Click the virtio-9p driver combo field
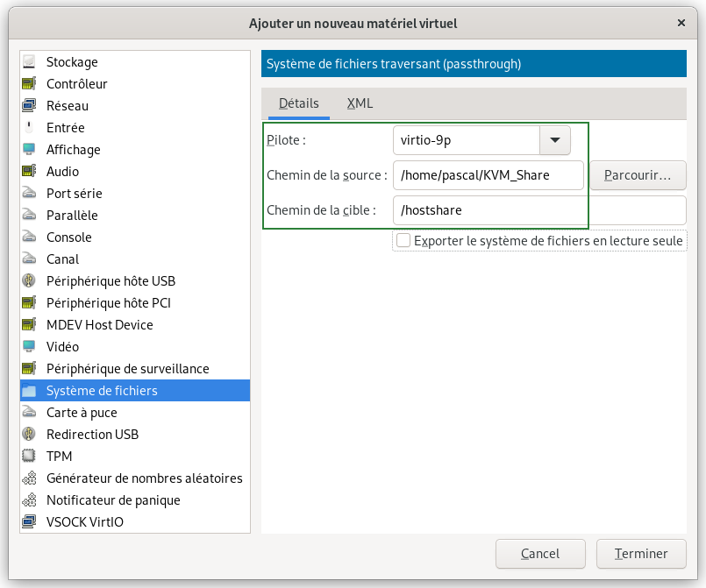This screenshot has width=706, height=588. tap(467, 140)
